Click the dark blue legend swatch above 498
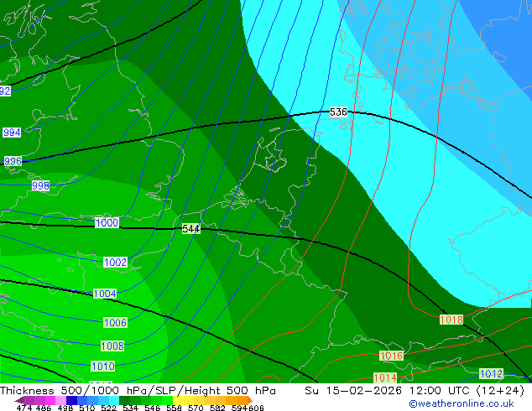This screenshot has height=411, width=532. tap(71, 400)
